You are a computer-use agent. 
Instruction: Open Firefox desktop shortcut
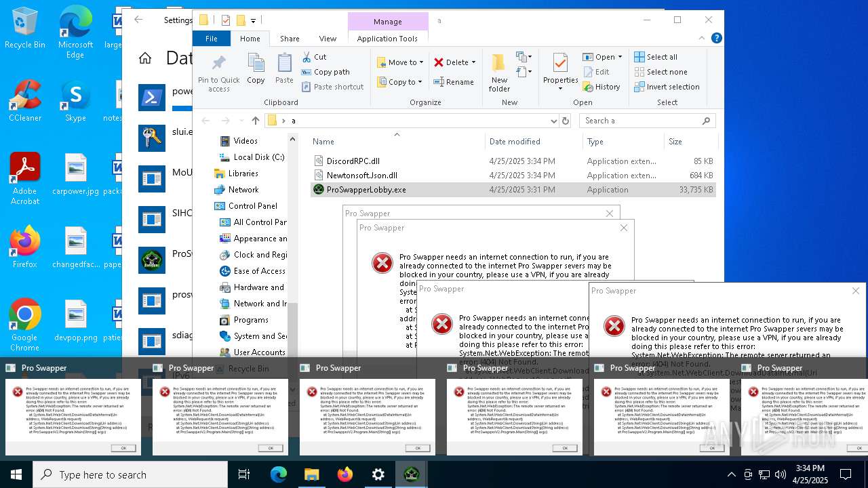[25, 247]
